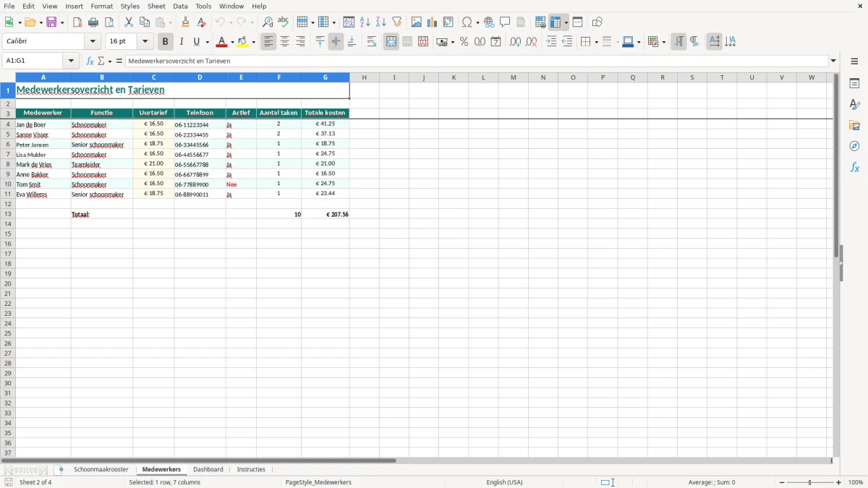The image size is (868, 488).
Task: Click 100% zoom level in status bar
Action: point(856,482)
